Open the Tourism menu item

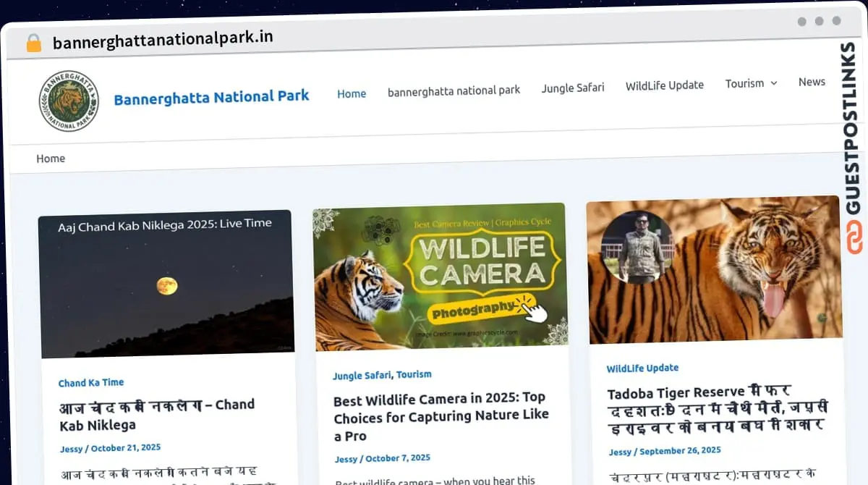tap(744, 83)
